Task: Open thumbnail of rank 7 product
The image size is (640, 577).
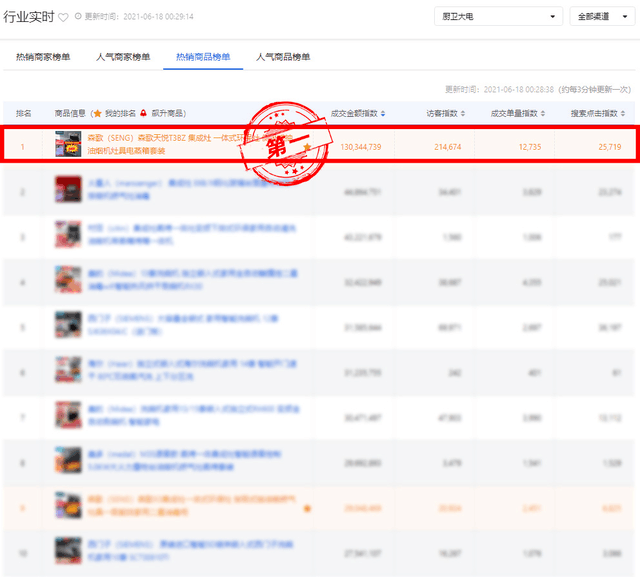Action: pos(68,415)
